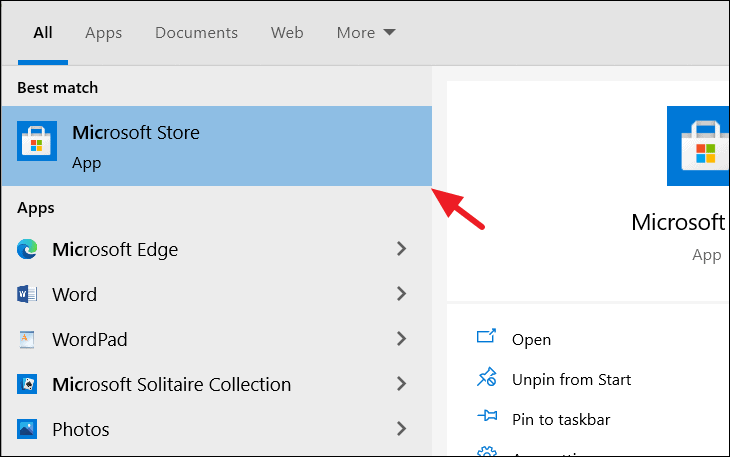Viewport: 730px width, 457px height.
Task: Click Open in the preview pane
Action: 531,340
